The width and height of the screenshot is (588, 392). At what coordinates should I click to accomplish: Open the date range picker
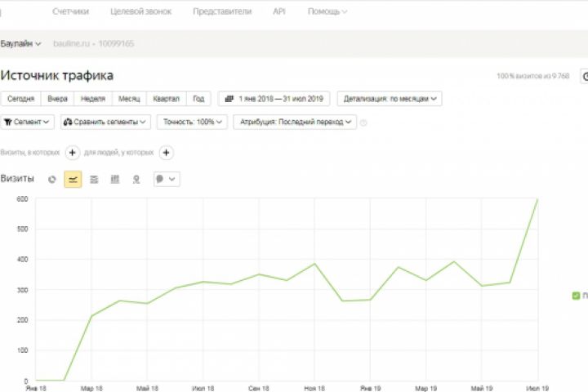click(274, 99)
